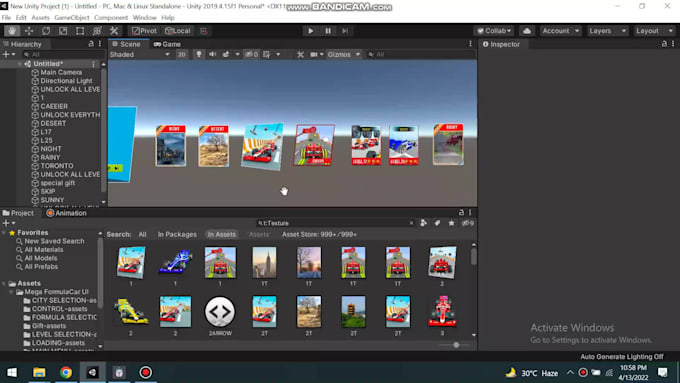Toggle scene grid visibility
The height and width of the screenshot is (383, 680).
pos(267,55)
